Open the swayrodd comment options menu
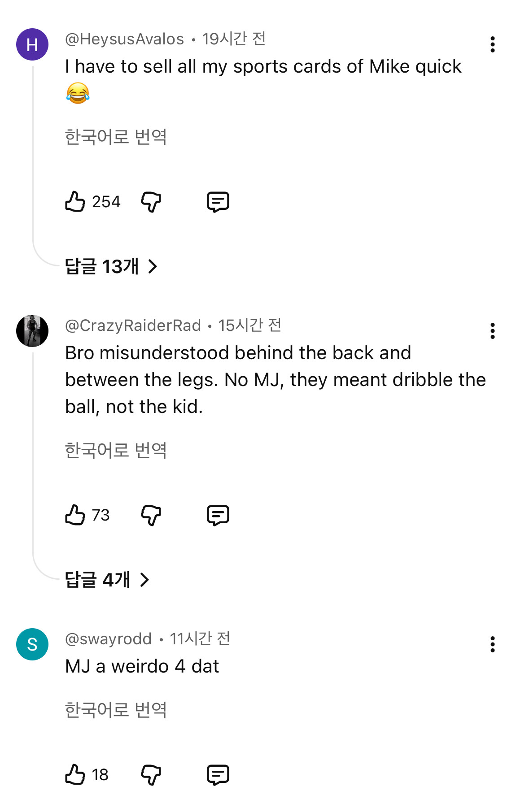The width and height of the screenshot is (525, 812). click(x=493, y=644)
